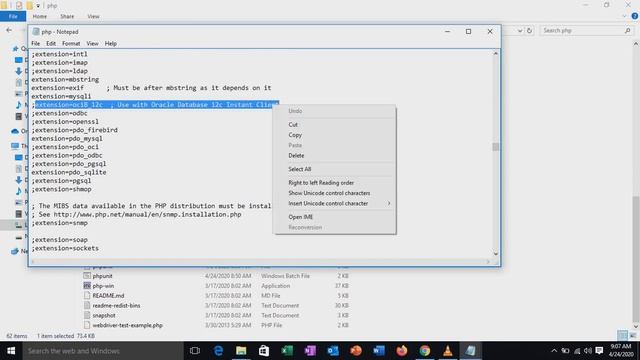Open PowerPoint from the taskbar
640x360 pixels.
coord(356,351)
